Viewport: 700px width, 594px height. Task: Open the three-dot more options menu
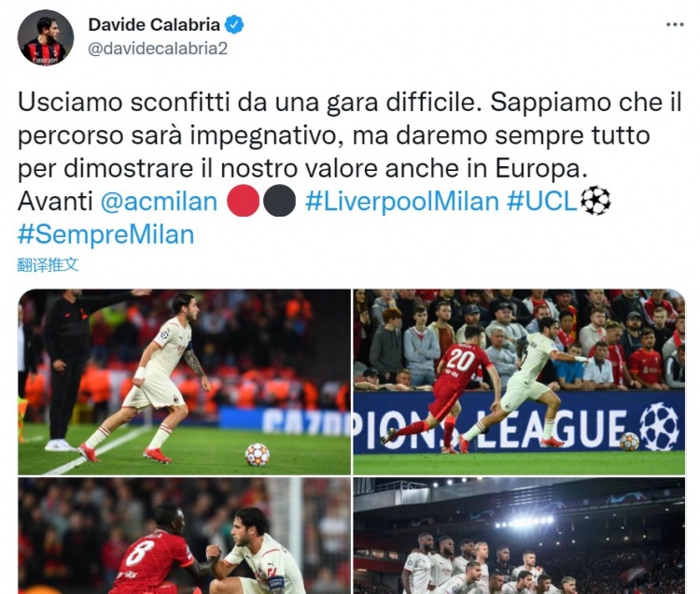pyautogui.click(x=675, y=24)
